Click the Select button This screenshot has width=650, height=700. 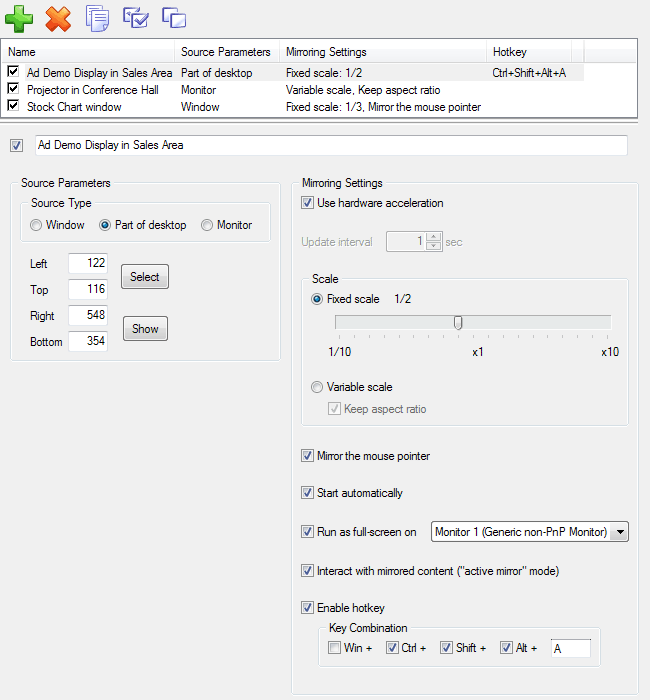click(x=145, y=277)
